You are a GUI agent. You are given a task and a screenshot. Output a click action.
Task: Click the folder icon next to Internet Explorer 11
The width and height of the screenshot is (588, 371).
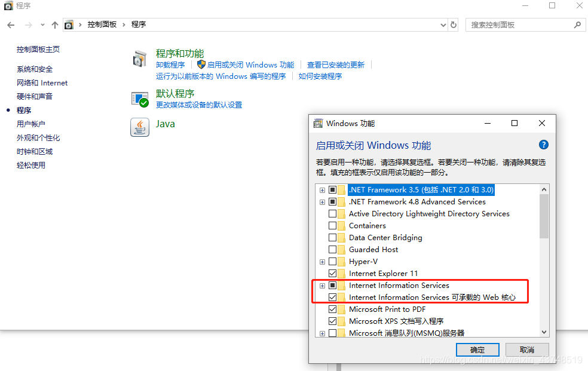(341, 274)
